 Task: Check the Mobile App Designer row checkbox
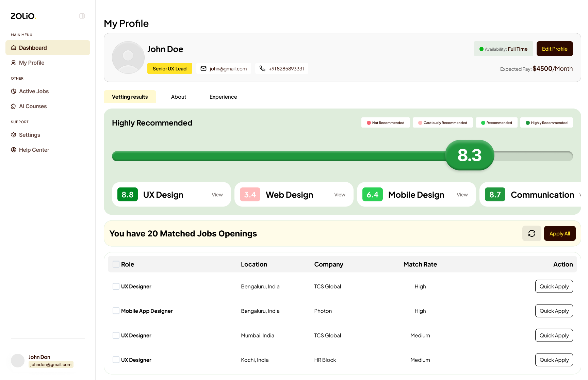coord(116,311)
